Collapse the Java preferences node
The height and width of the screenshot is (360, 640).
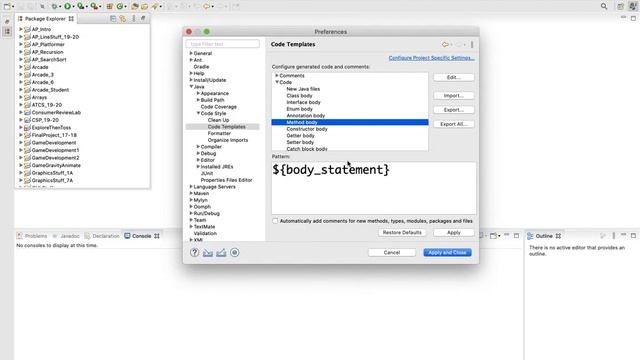coord(191,87)
